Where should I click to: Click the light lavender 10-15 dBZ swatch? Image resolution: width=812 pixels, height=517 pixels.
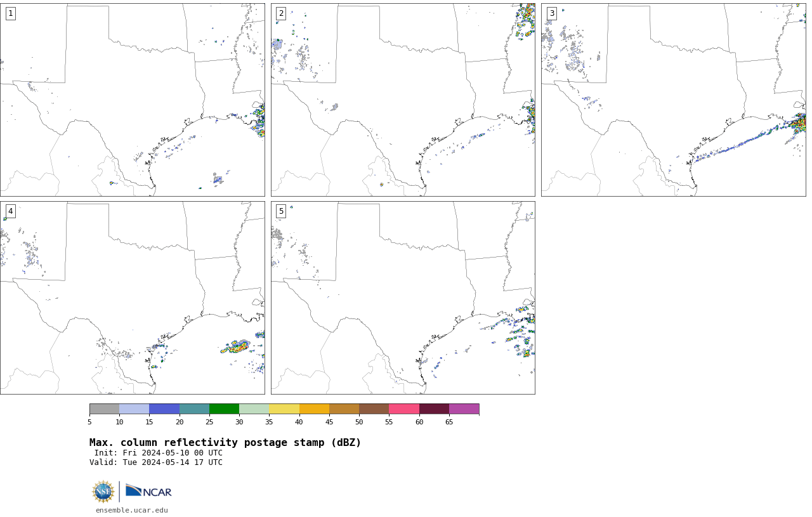(x=134, y=409)
